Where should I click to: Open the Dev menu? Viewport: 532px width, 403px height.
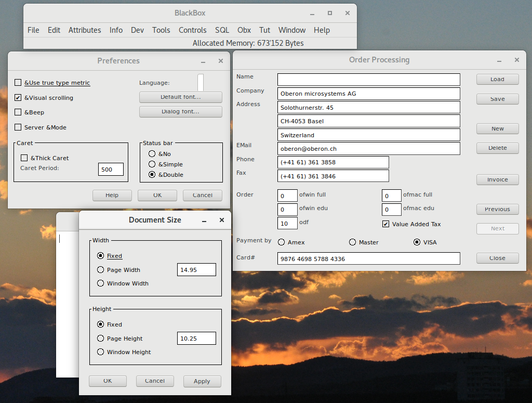pyautogui.click(x=137, y=30)
